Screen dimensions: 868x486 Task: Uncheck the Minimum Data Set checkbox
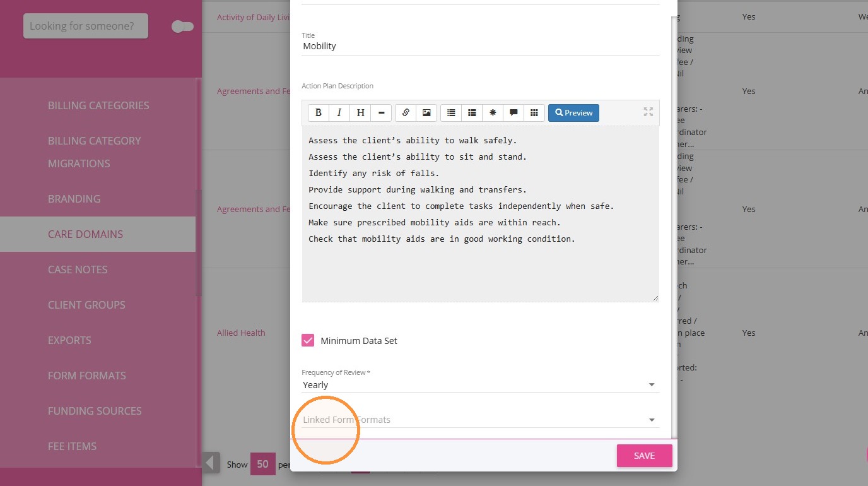click(308, 341)
